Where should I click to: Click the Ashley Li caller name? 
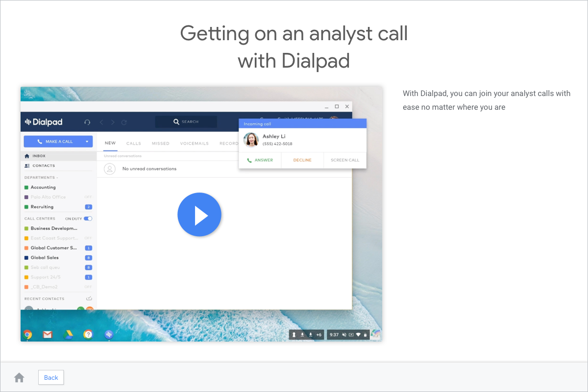click(x=274, y=136)
